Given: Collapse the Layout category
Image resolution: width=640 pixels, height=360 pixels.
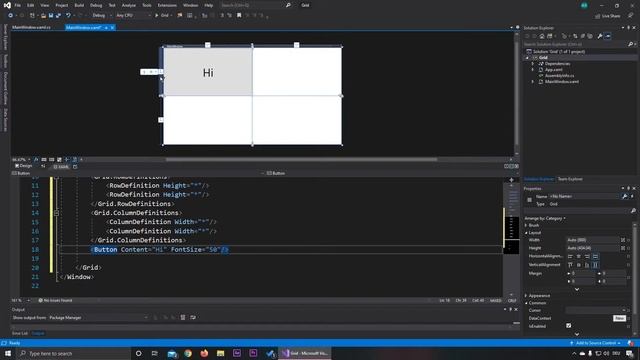Looking at the screenshot, I should point(526,233).
